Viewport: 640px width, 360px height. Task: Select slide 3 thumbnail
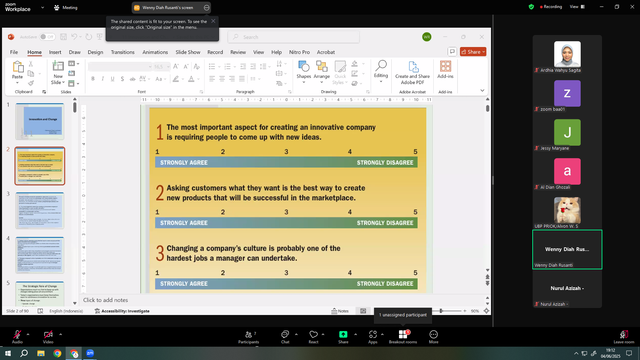point(40,210)
